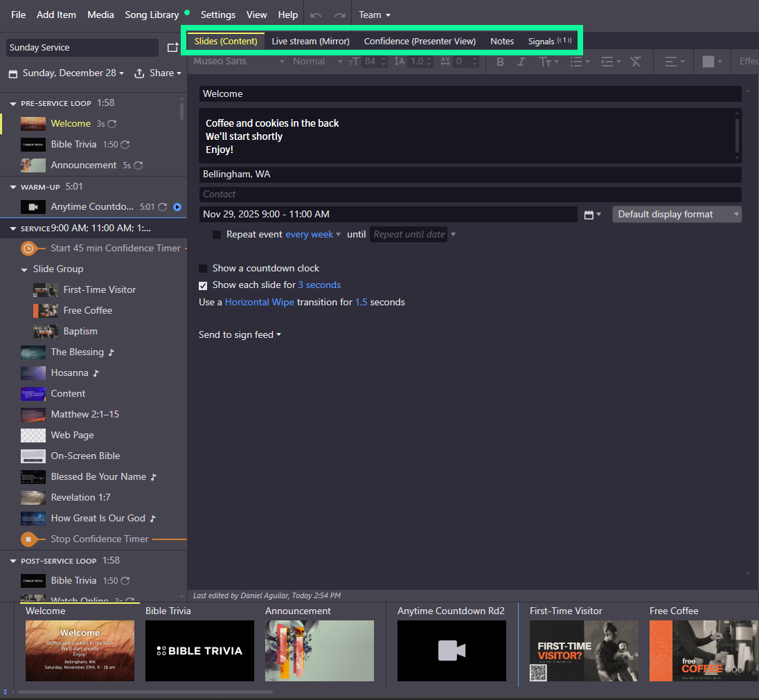759x700 pixels.
Task: Collapse the Slide Group
Action: tap(24, 270)
